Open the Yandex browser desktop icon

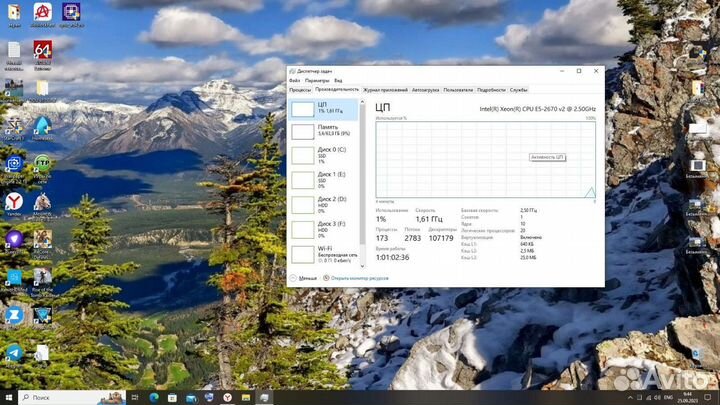[x=14, y=204]
